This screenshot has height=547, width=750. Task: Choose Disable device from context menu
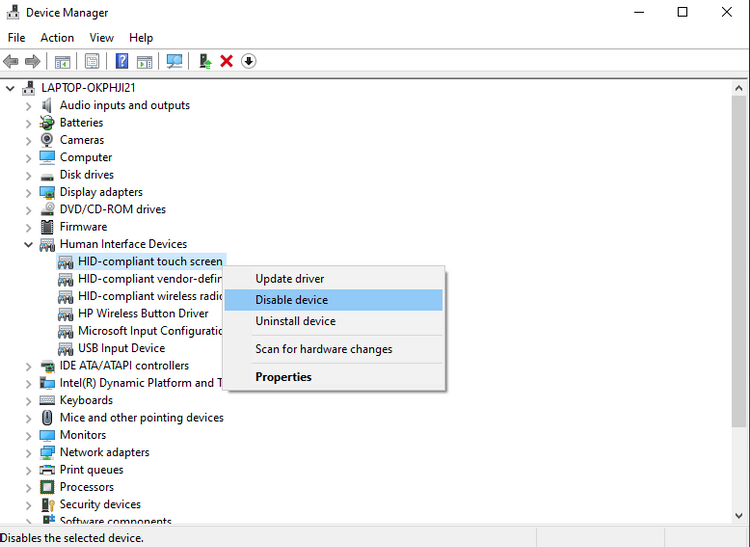[x=291, y=300]
